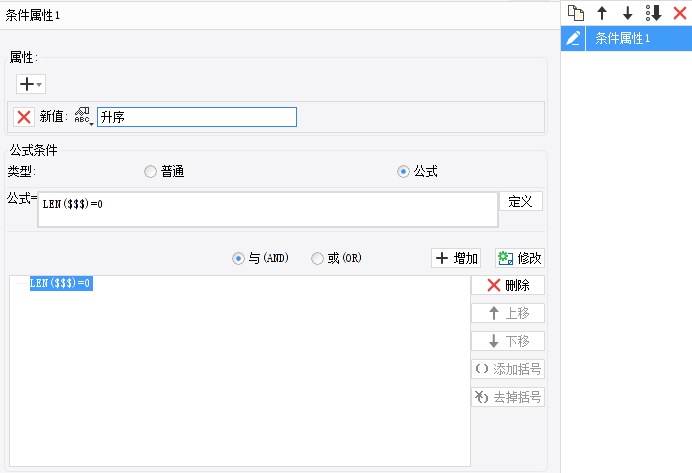
Task: Select the 公式 type radio button
Action: tap(403, 171)
